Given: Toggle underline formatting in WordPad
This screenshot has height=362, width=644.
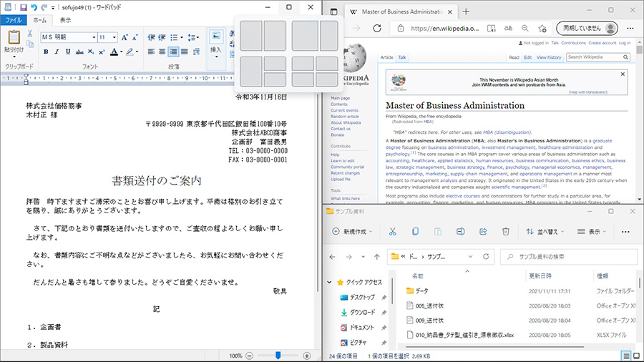Looking at the screenshot, I should (69, 52).
